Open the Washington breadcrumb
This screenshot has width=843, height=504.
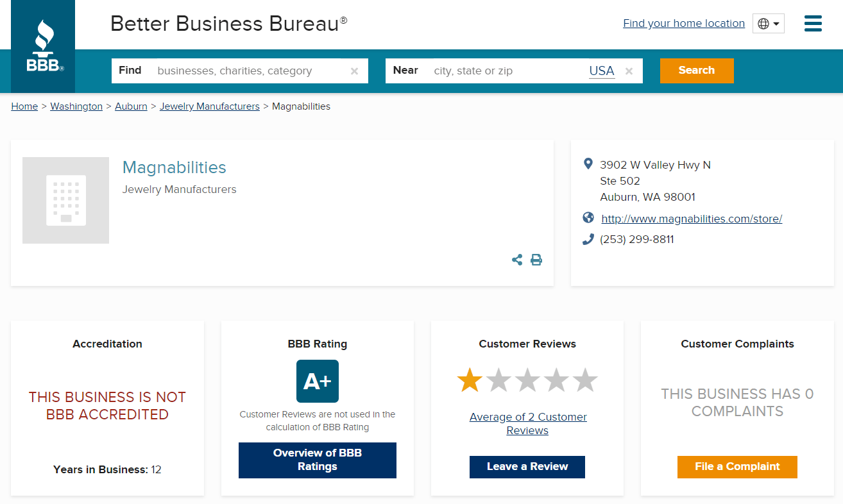pyautogui.click(x=76, y=106)
